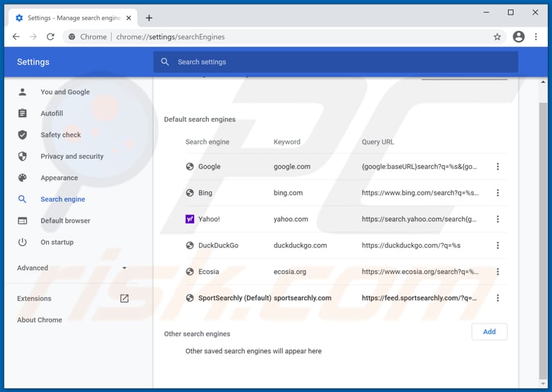Select Search engine in the sidebar
Screen dimensions: 552x392
click(x=63, y=199)
